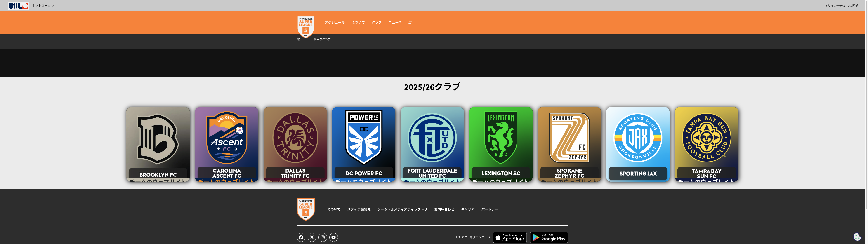Image resolution: width=868 pixels, height=244 pixels.
Task: Click the 2025/26クラブ heading
Action: pos(432,87)
